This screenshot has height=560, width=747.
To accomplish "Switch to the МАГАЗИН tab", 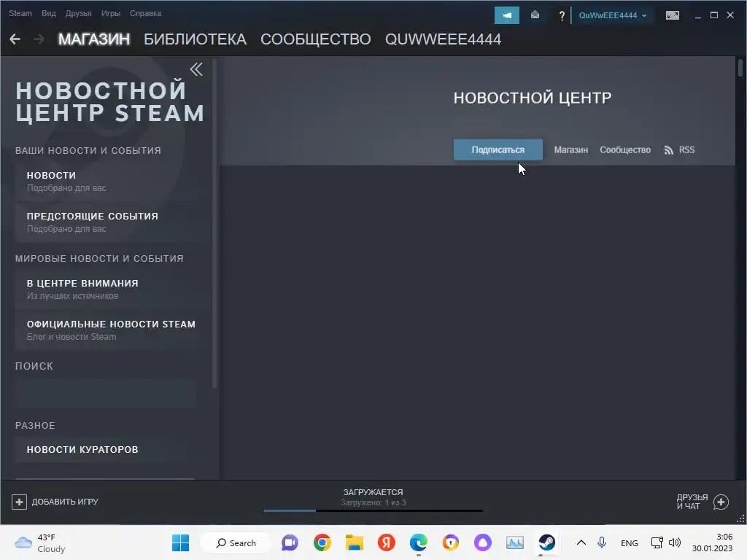I will 94,39.
